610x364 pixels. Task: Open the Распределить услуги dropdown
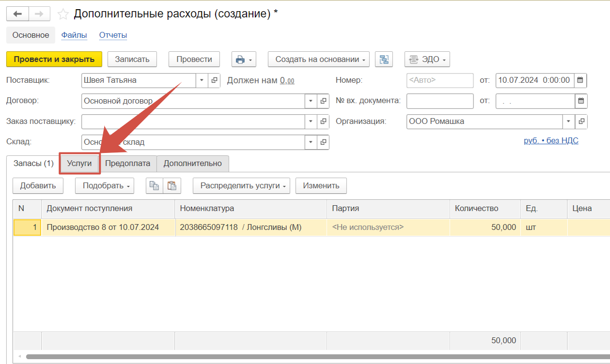click(x=241, y=185)
